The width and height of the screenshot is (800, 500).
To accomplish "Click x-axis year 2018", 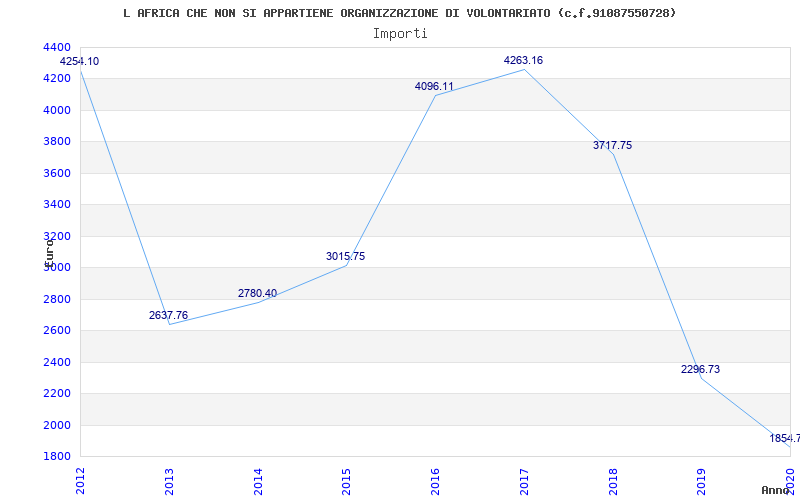I will 613,481.
